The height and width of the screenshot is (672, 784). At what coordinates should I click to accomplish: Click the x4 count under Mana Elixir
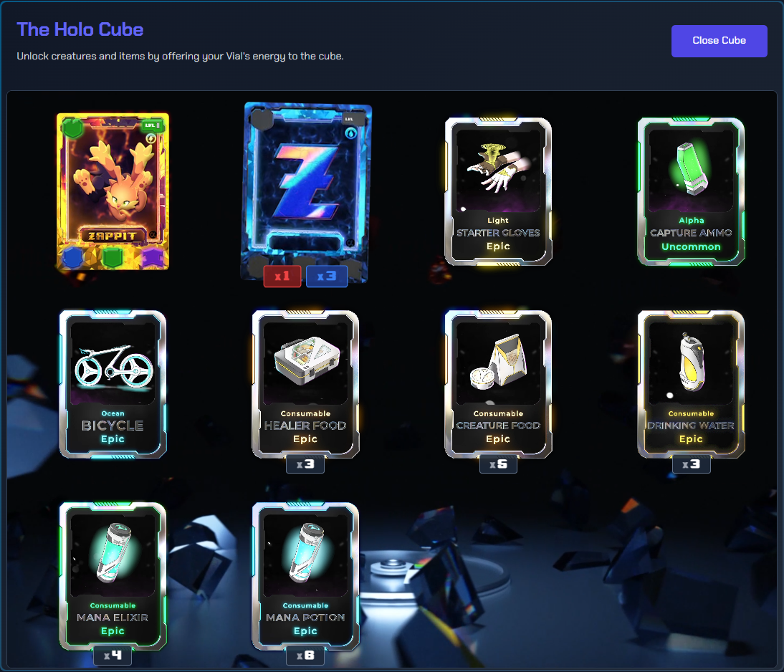(x=113, y=656)
